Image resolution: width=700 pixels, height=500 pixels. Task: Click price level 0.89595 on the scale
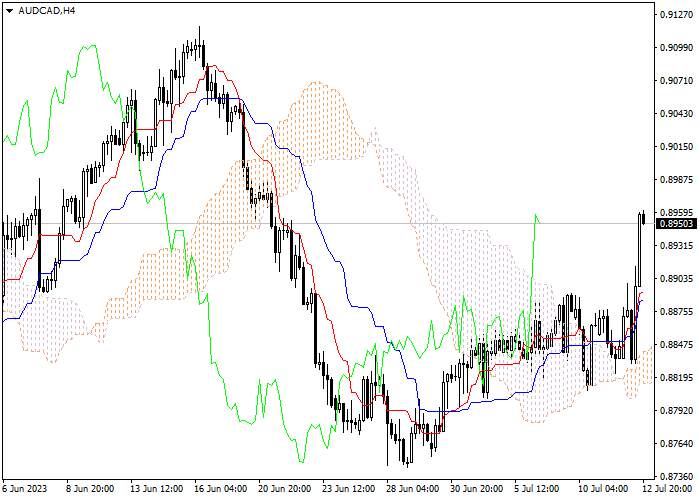point(678,212)
